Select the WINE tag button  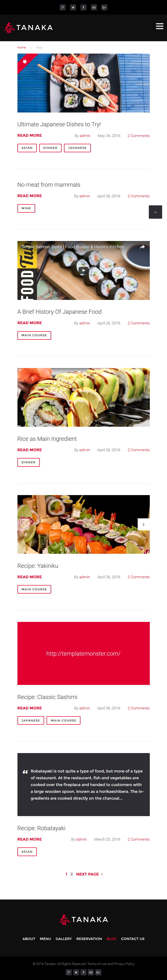[26, 209]
